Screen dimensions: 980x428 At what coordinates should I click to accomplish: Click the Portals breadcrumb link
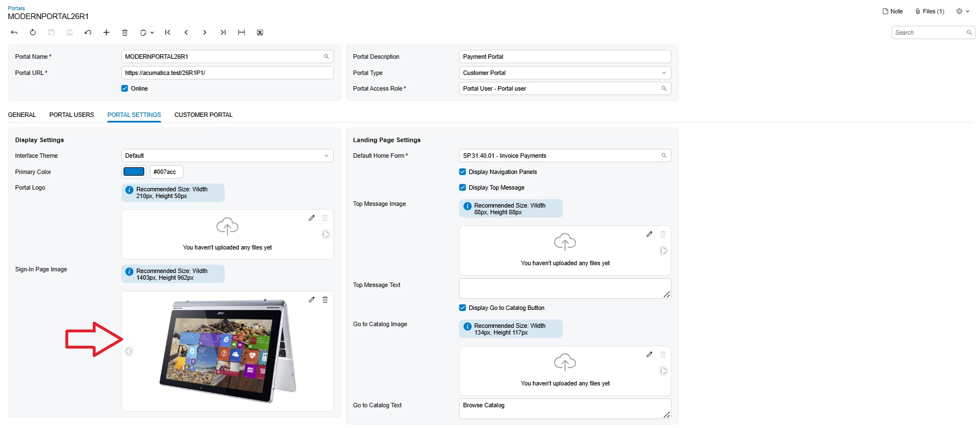[16, 8]
